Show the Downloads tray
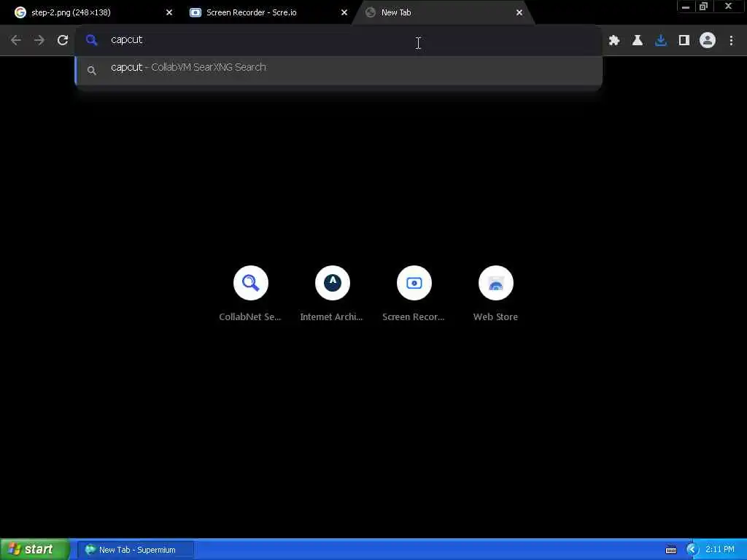This screenshot has width=747, height=560. [x=661, y=41]
